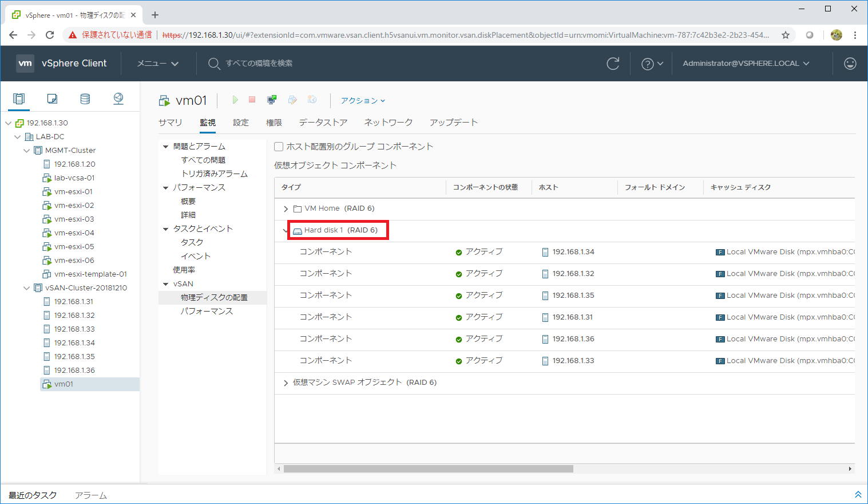Screen dimensions: 868x504
Task: Open the help question mark menu
Action: (652, 64)
